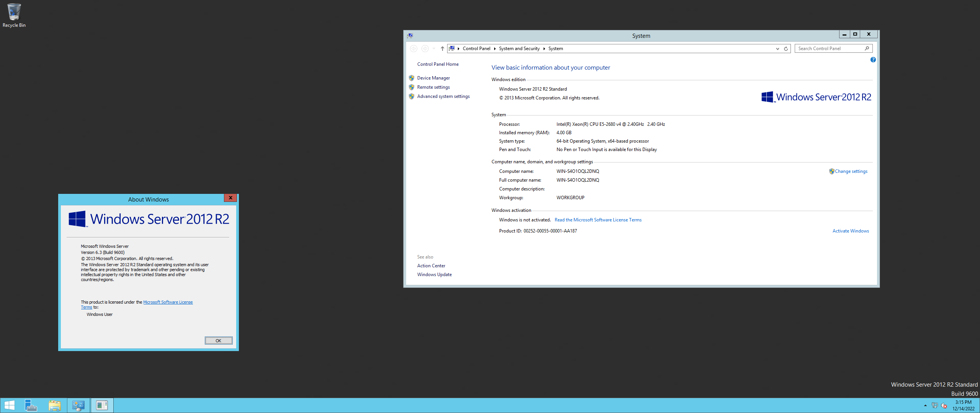Open Control Panel Home link

(438, 64)
